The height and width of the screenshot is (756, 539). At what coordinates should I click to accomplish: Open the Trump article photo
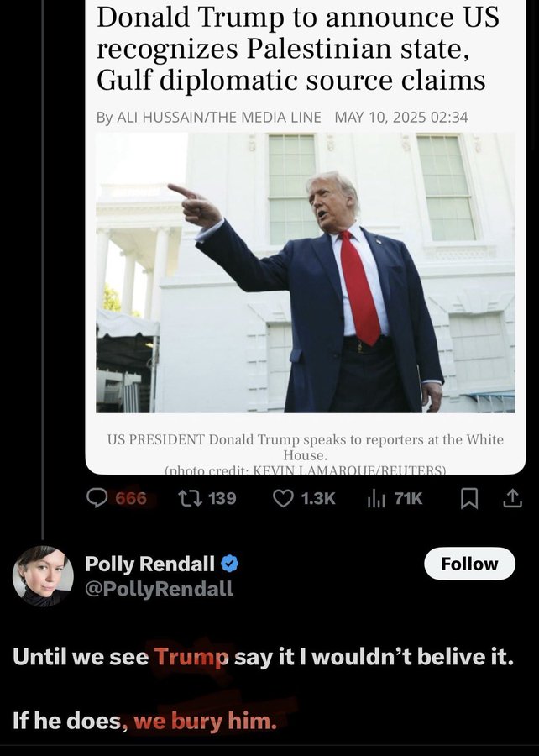306,273
